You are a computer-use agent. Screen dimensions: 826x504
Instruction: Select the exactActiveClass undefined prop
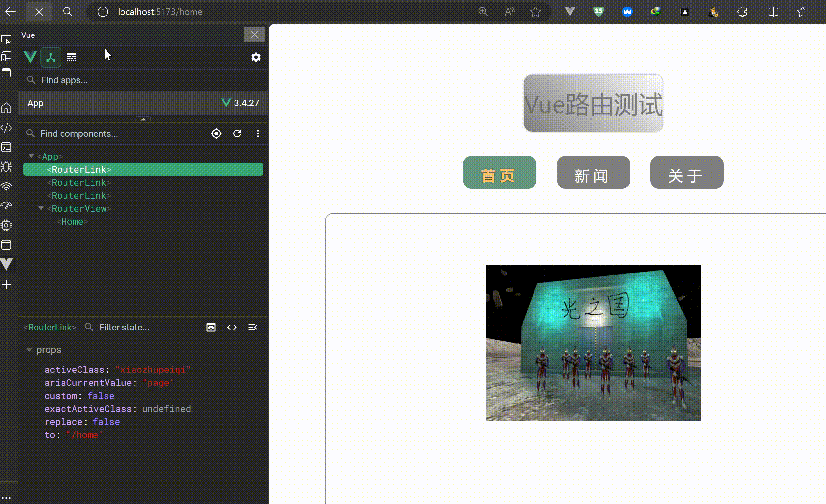[x=117, y=409]
